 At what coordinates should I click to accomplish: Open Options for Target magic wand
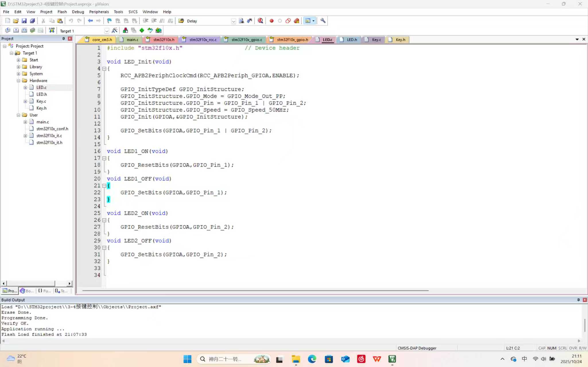click(115, 30)
